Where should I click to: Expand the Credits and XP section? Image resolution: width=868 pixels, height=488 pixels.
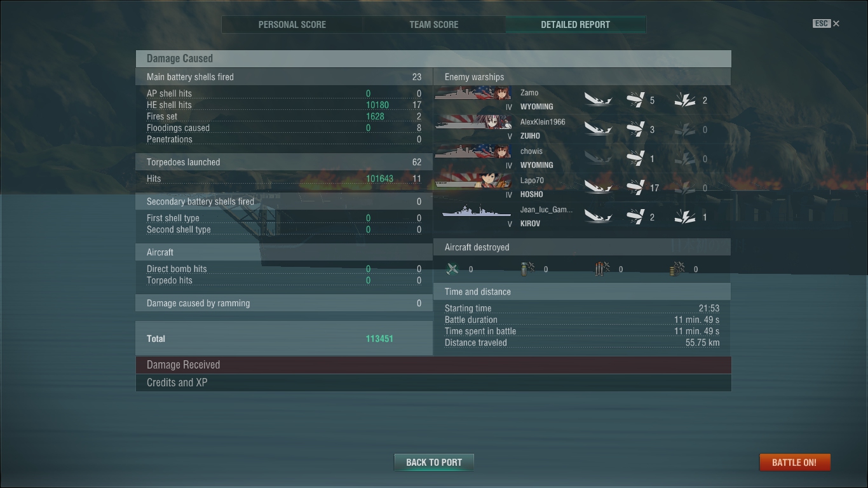tap(433, 383)
